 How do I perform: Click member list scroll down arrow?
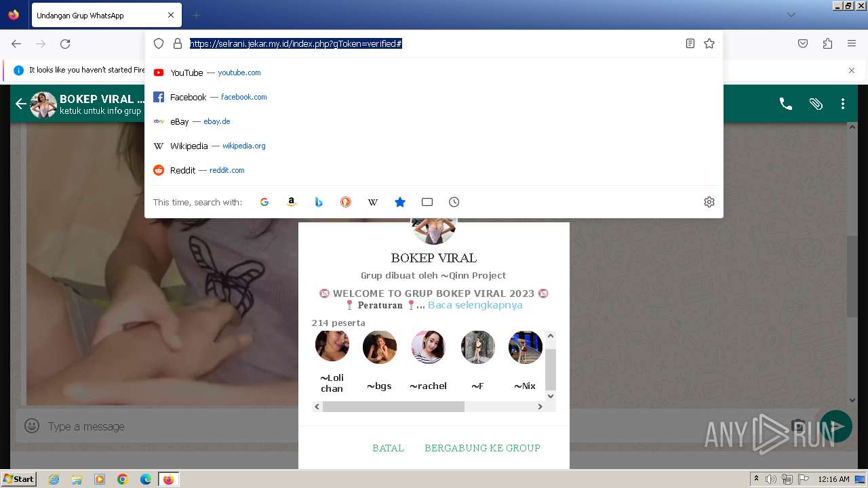(x=551, y=396)
